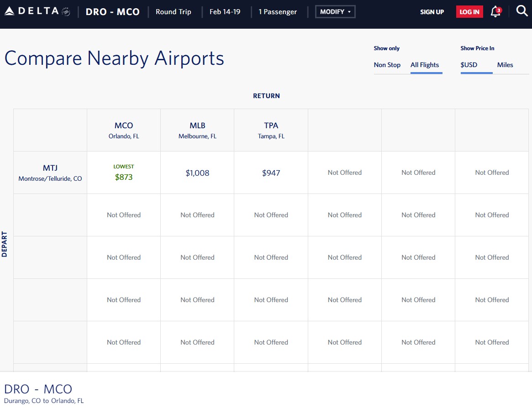The height and width of the screenshot is (408, 532).
Task: Click the LOG IN button
Action: point(469,12)
